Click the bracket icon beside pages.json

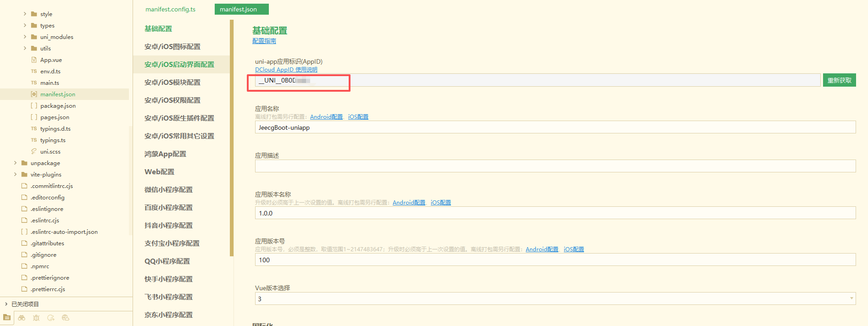[34, 117]
